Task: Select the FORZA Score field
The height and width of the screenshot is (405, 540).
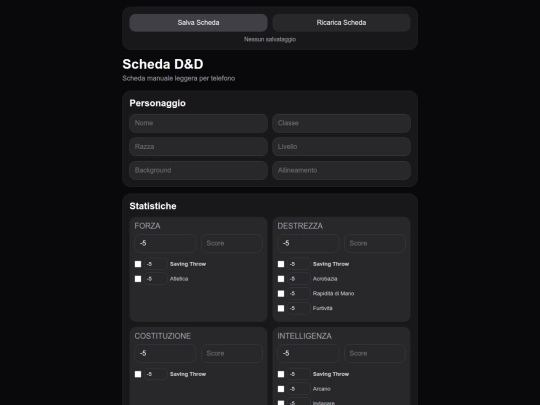Action: click(x=232, y=243)
